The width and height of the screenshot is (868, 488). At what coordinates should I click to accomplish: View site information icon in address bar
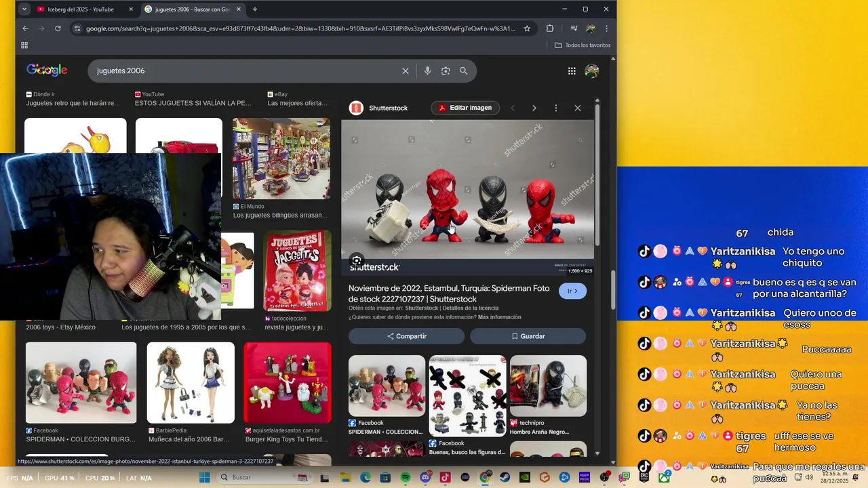[x=77, y=28]
